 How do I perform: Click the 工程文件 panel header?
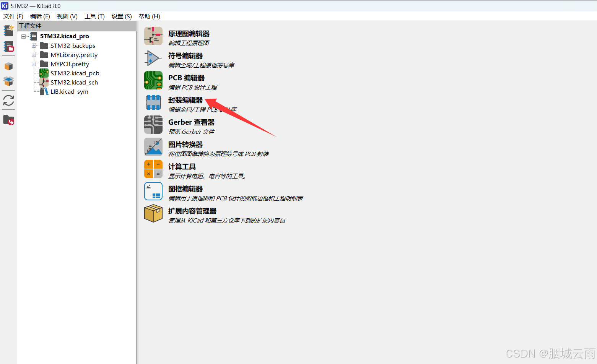point(76,26)
